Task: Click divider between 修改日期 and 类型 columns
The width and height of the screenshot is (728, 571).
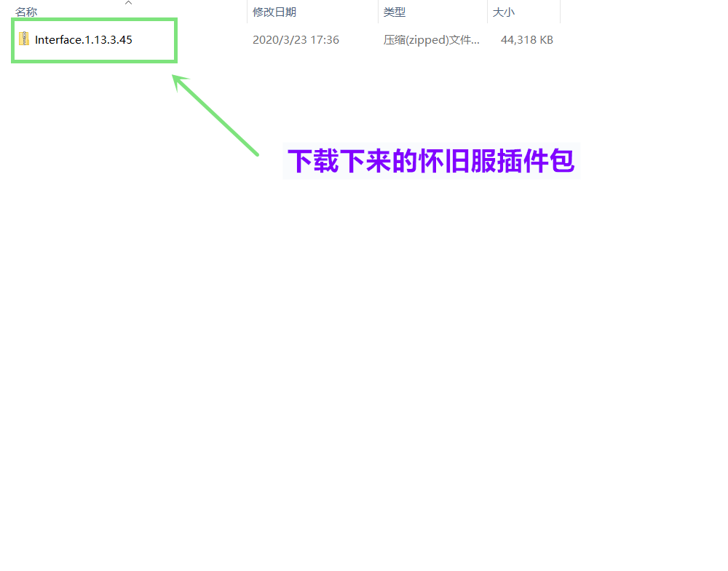Action: [x=378, y=12]
